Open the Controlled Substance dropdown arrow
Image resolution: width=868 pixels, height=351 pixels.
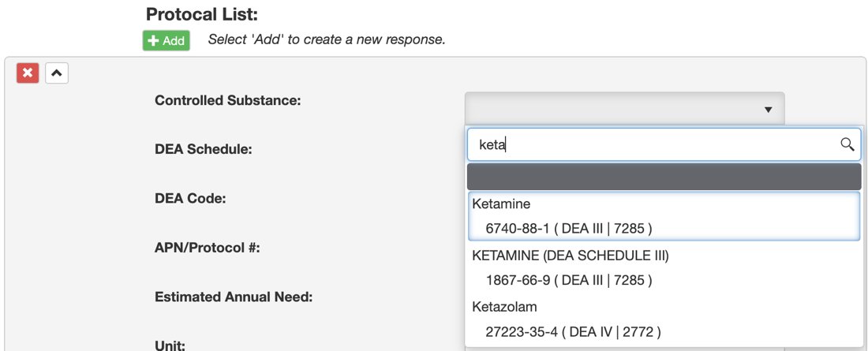click(768, 110)
